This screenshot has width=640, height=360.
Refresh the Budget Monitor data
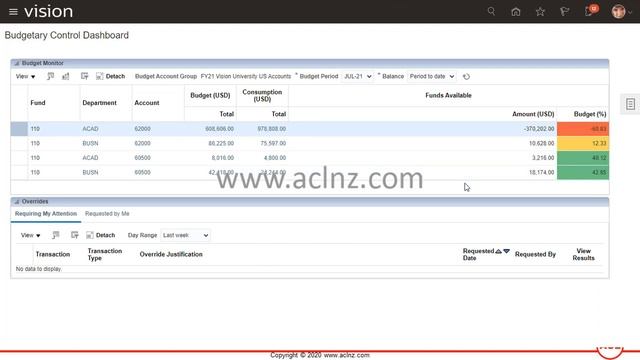click(x=466, y=76)
